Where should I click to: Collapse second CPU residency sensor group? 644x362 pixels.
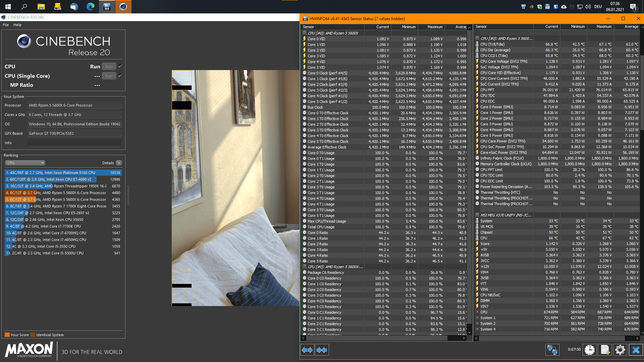[x=305, y=267]
